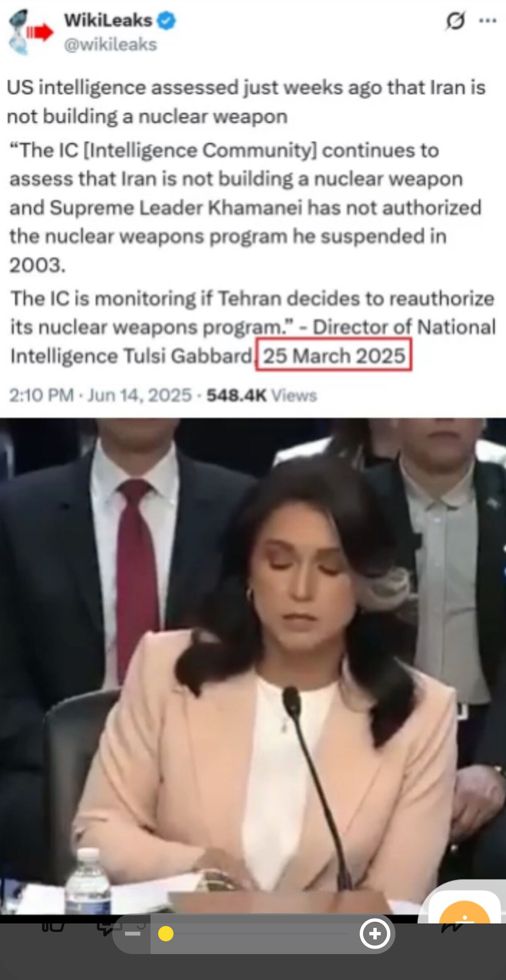Click the minus zoom-out button
This screenshot has width=506, height=980.
[x=133, y=934]
